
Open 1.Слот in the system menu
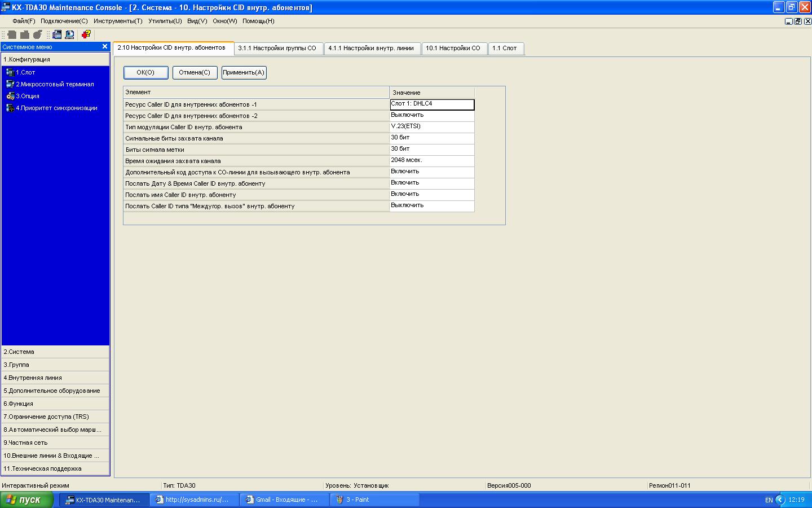coord(25,72)
